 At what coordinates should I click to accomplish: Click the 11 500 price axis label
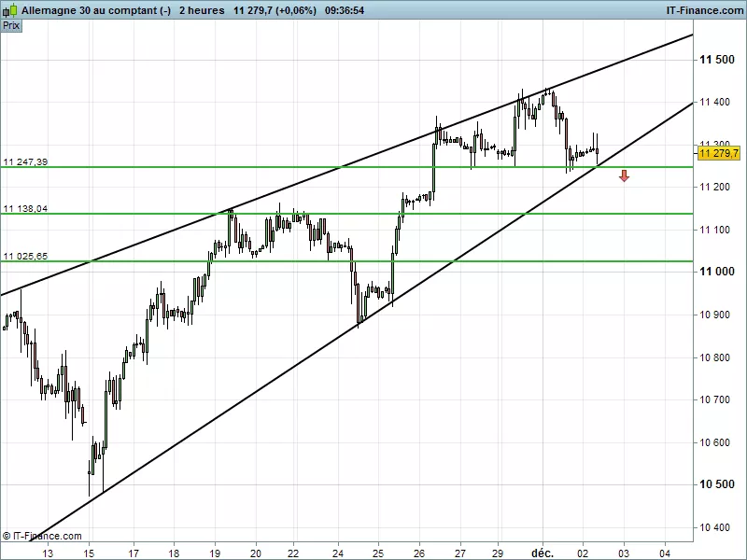tap(716, 60)
